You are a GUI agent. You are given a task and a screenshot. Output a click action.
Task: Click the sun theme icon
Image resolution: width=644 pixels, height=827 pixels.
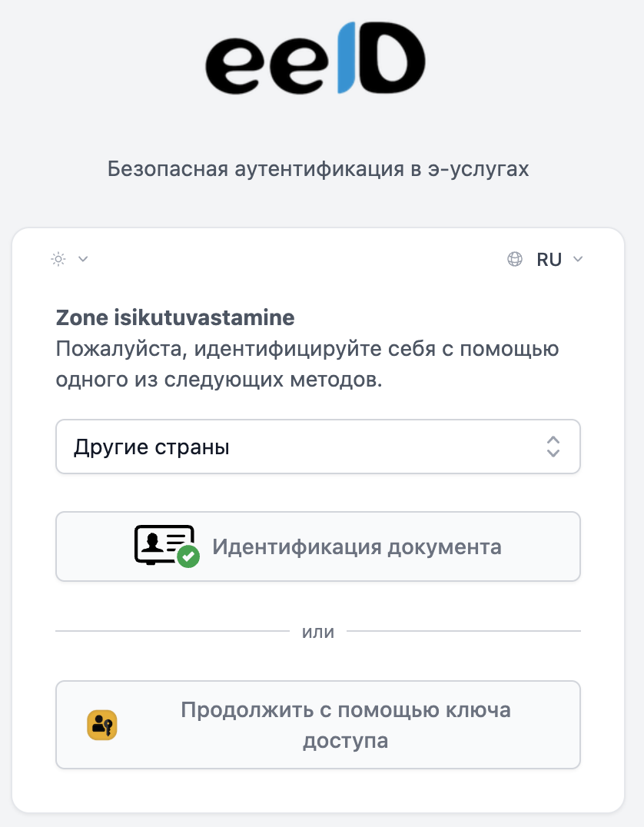point(58,259)
